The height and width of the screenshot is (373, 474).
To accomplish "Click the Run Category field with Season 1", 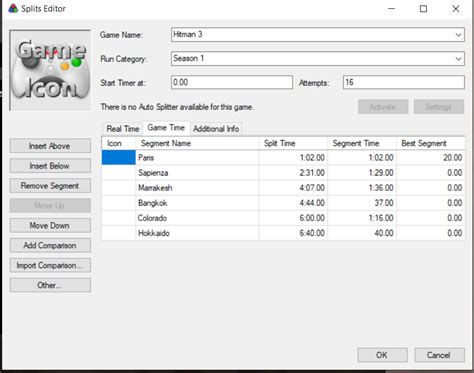I will [x=318, y=59].
